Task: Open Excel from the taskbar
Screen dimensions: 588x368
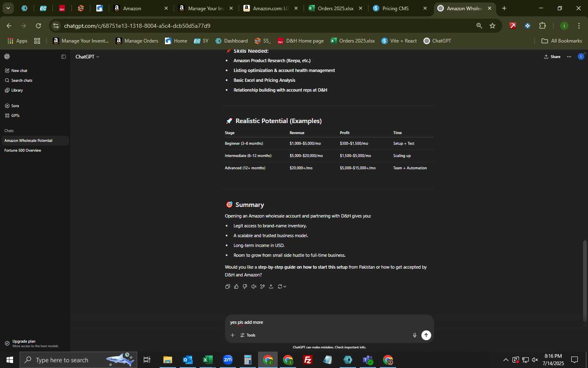Action: pos(208,360)
